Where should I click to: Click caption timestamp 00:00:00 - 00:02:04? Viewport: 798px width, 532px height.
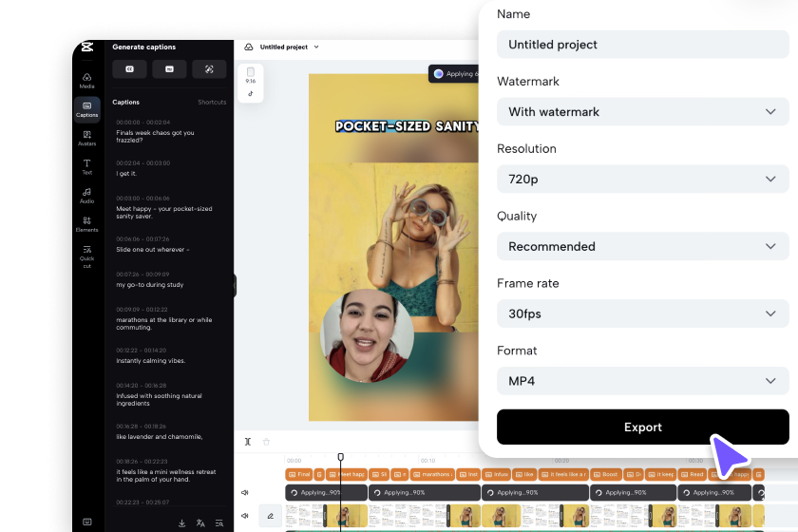[143, 123]
